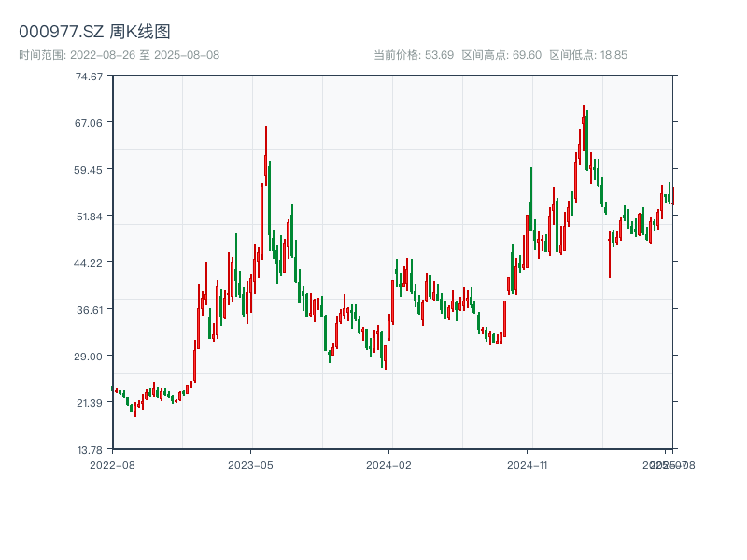Select the date range text '2022-08-26 至 2025-08-08'
Viewport: 747px width, 560px height.
145,55
